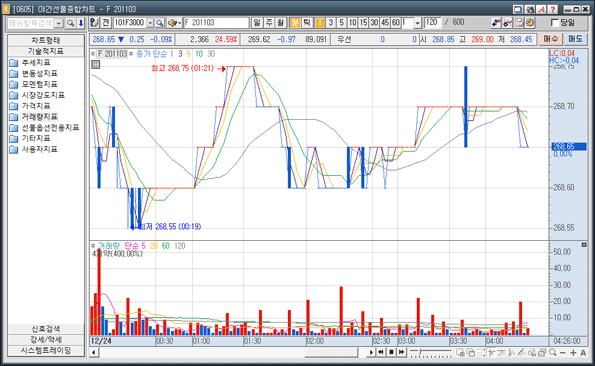Click the 매수 buy button
The width and height of the screenshot is (595, 366).
[x=551, y=39]
